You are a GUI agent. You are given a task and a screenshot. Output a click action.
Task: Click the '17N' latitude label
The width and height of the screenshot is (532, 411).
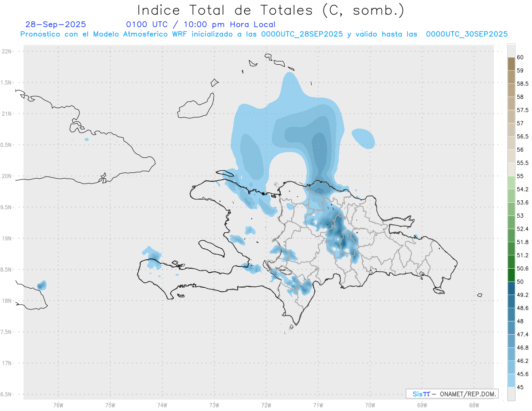coord(7,363)
